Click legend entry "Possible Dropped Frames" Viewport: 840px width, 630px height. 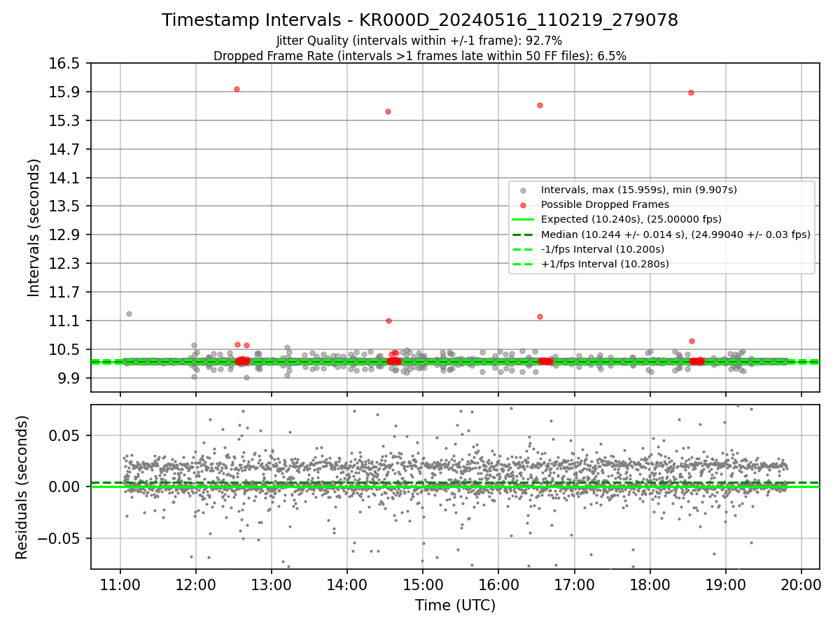pos(605,204)
